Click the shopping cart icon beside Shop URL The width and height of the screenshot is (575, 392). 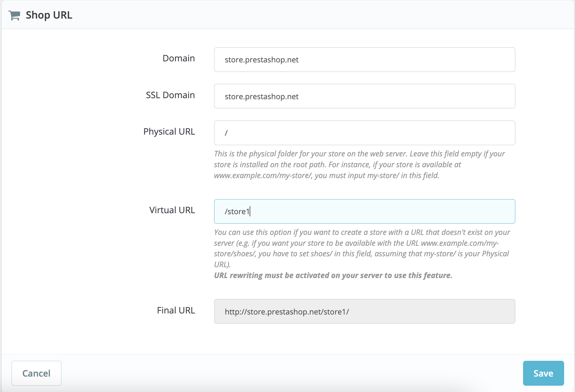tap(14, 15)
